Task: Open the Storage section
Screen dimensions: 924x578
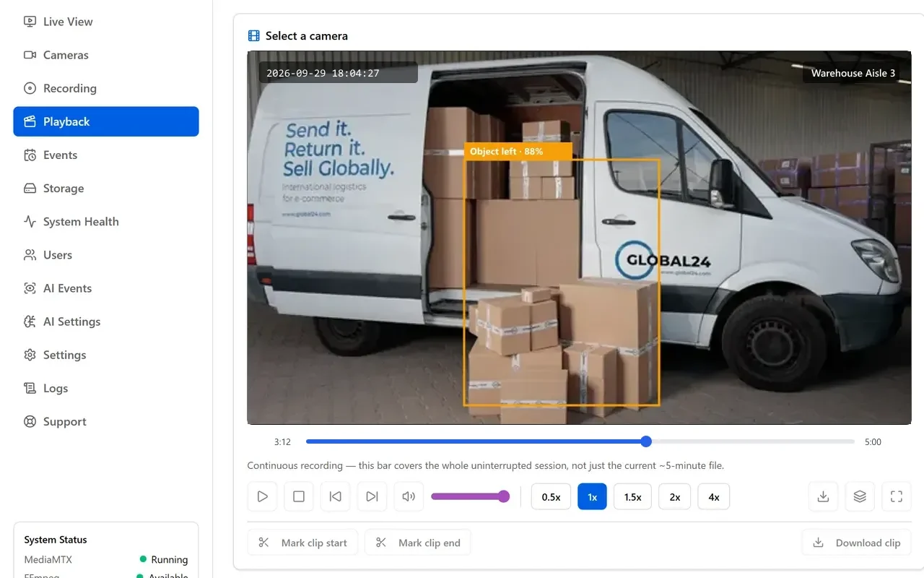Action: [x=106, y=188]
